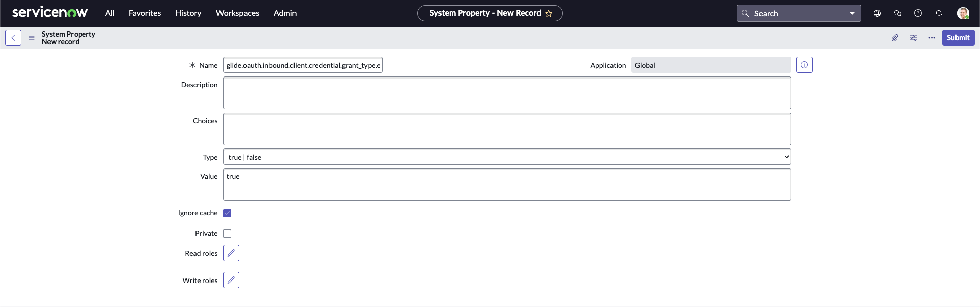Open the Admin menu
The height and width of the screenshot is (307, 980).
[285, 13]
